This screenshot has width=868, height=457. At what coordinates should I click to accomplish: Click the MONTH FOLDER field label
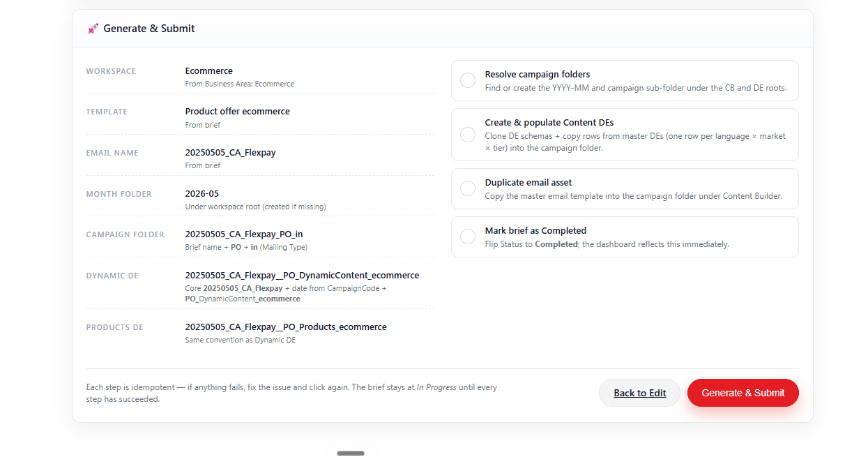(119, 194)
